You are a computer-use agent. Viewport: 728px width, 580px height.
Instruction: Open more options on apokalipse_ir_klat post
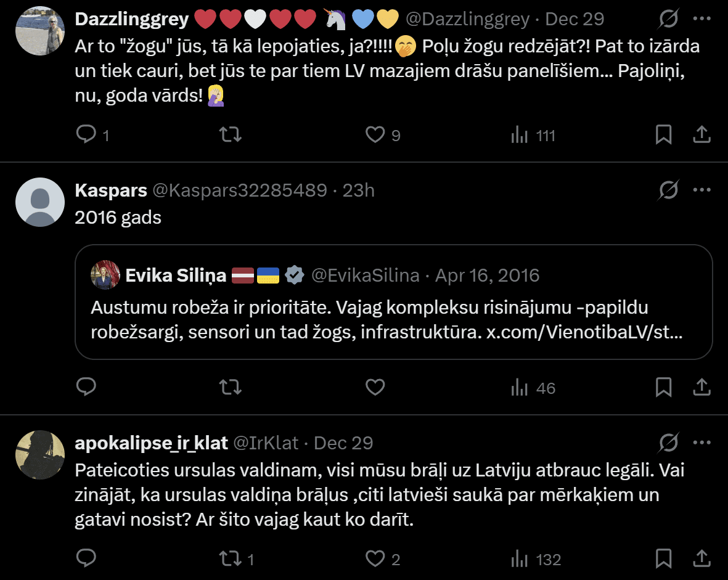[701, 443]
